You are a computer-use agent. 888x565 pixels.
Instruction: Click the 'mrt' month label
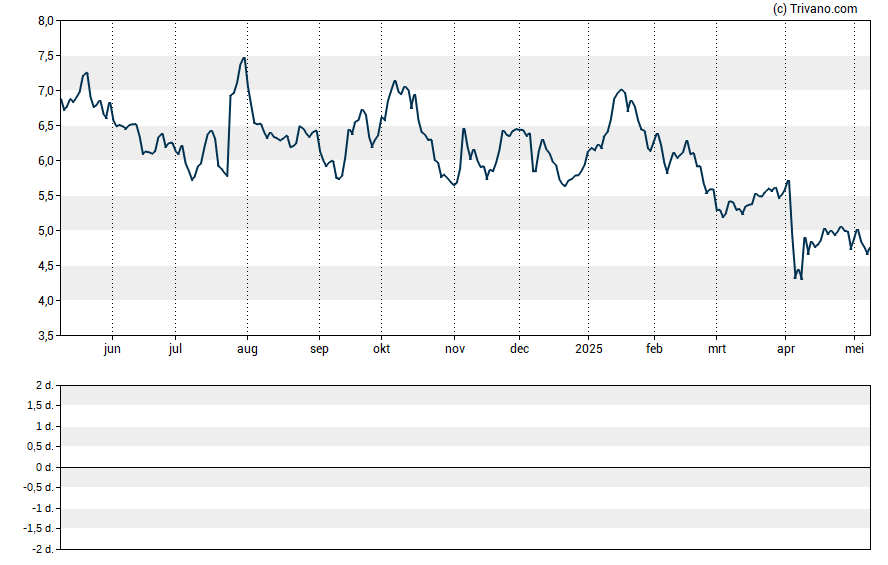point(716,349)
